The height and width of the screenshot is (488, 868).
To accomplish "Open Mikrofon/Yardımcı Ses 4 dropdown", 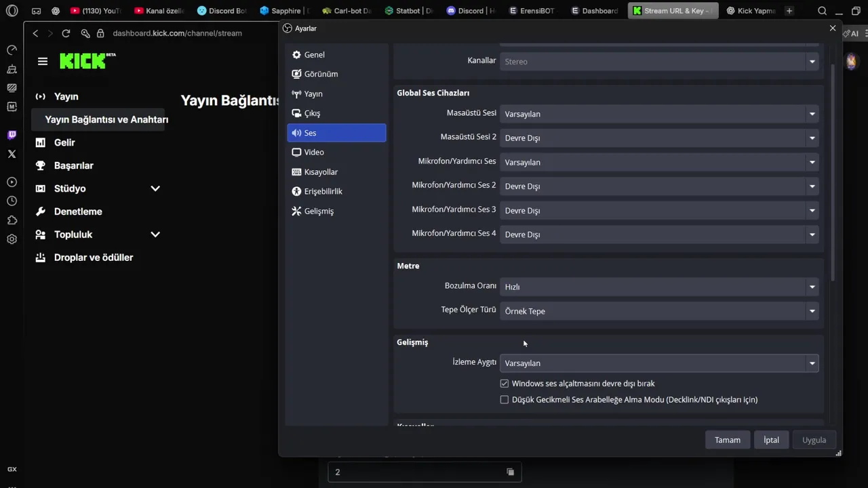I will 659,234.
